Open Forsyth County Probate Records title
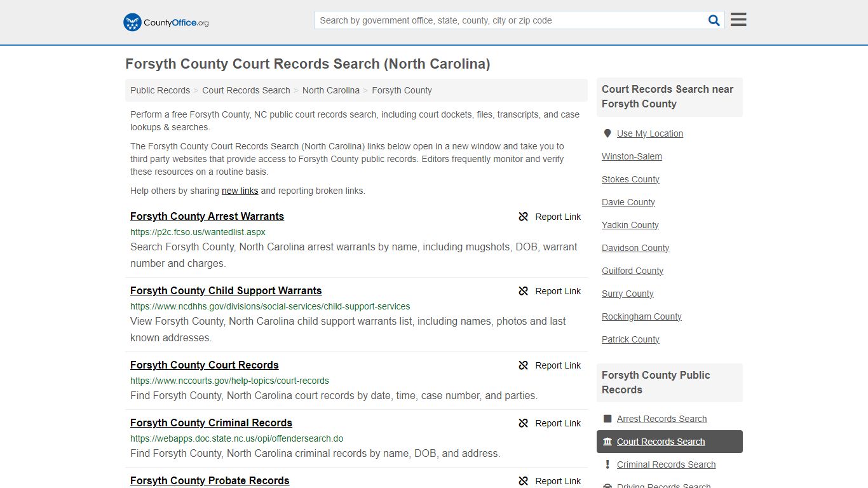This screenshot has width=868, height=488. click(210, 480)
